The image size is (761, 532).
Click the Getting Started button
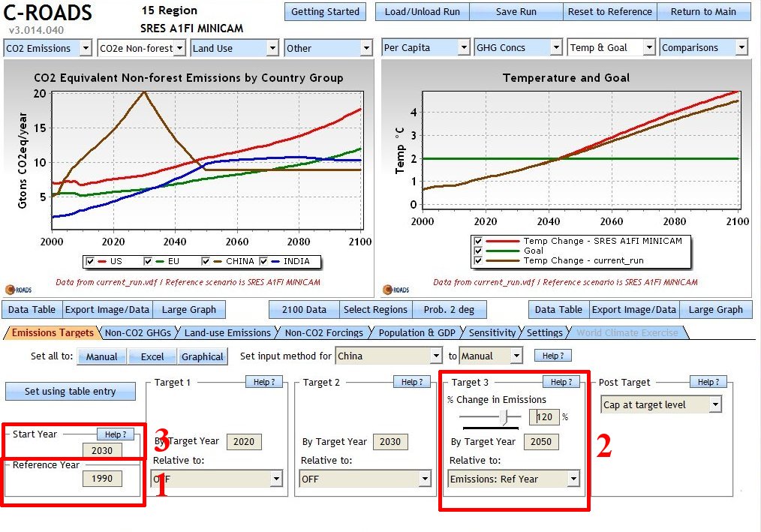(x=325, y=12)
